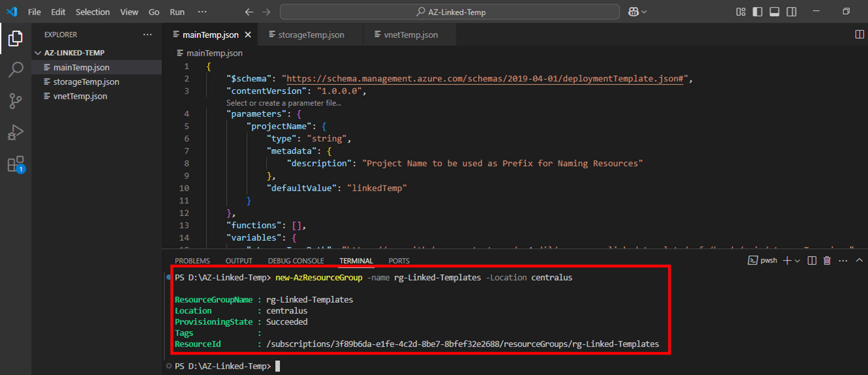868x375 pixels.
Task: Collapse the AZ-LINKED-TEMP folder
Action: pos(38,53)
